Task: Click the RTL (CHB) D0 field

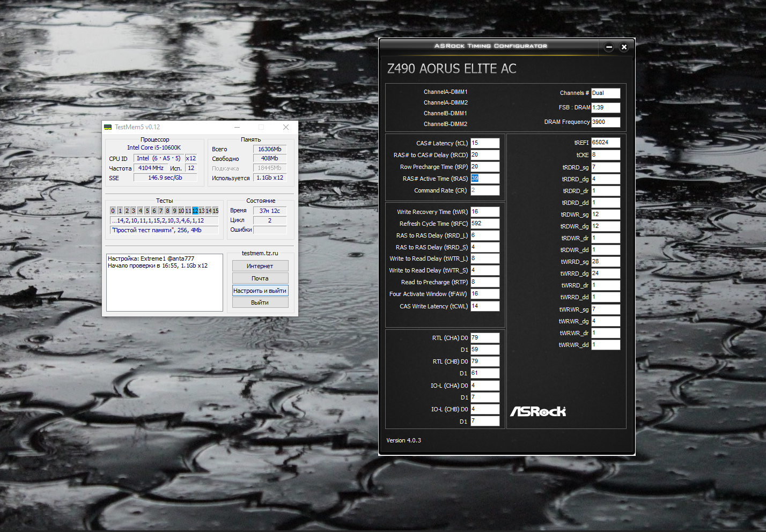Action: [485, 361]
